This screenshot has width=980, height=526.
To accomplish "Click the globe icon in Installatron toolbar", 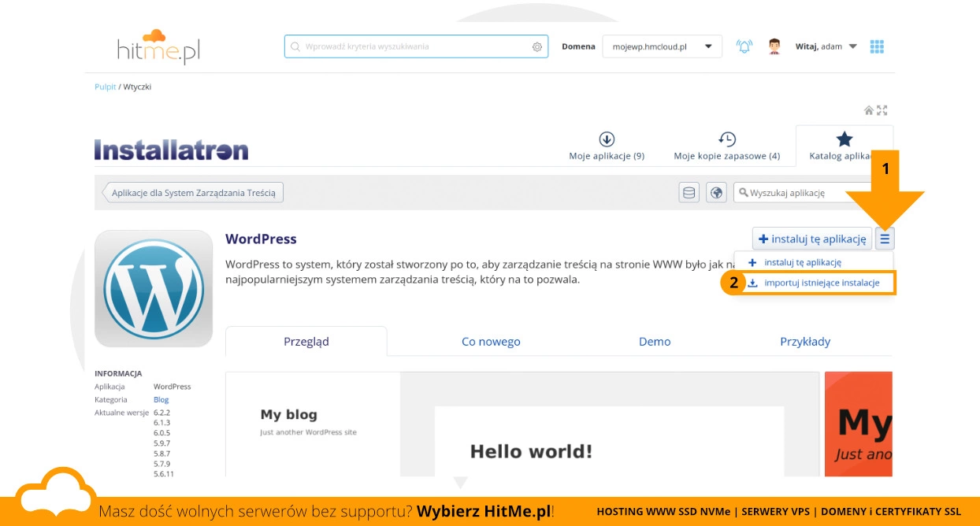I will (x=716, y=192).
